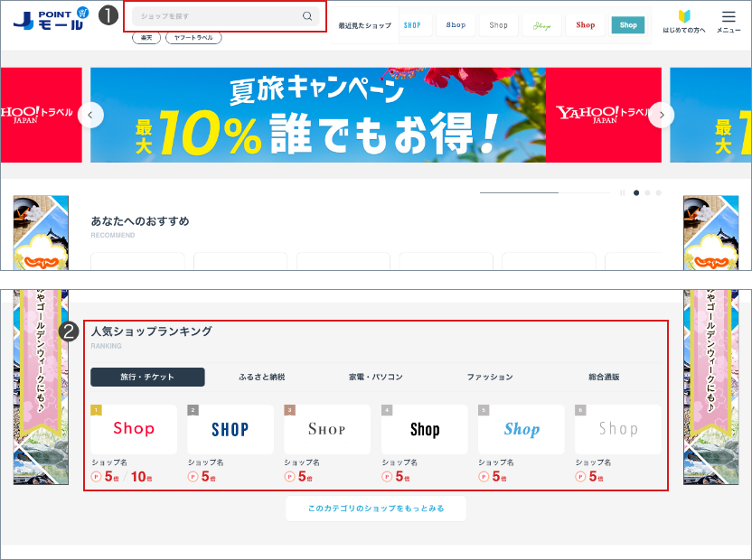This screenshot has height=560, width=752.
Task: Select second carousel pagination dot
Action: coord(647,192)
